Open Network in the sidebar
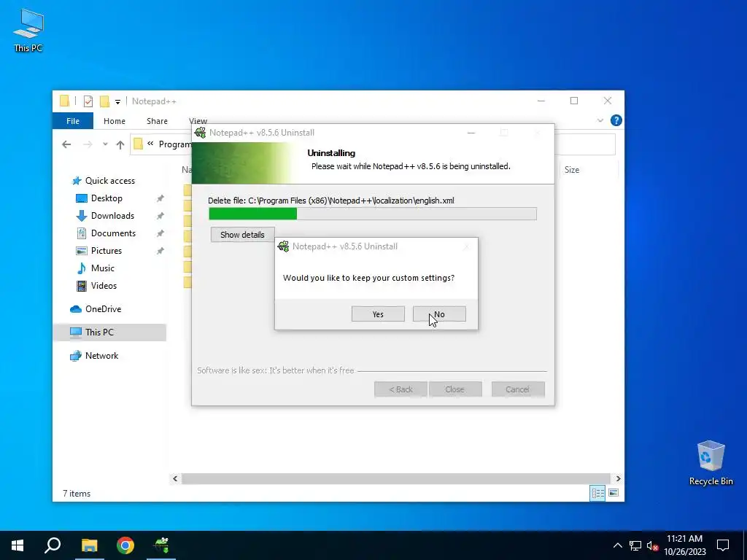This screenshot has height=560, width=747. coord(101,356)
